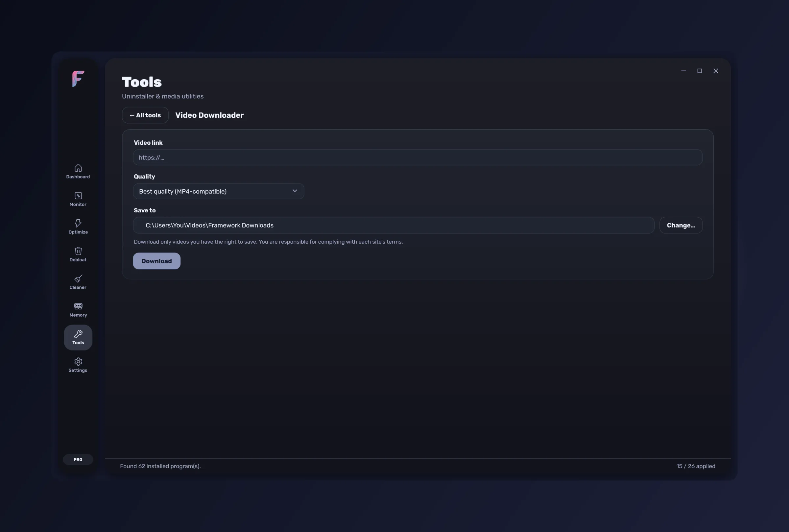Viewport: 789px width, 532px height.
Task: Open the Dashboard home icon
Action: click(x=78, y=168)
